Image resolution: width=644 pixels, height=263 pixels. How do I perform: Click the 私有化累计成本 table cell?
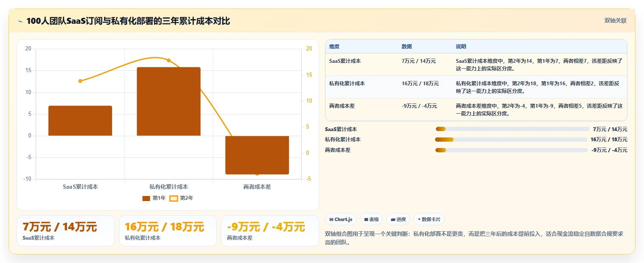coord(347,84)
